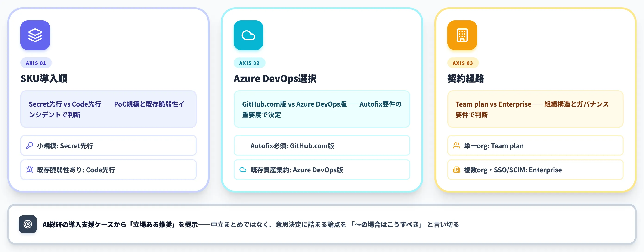Click the 契約経路 heading
The height and width of the screenshot is (252, 644).
point(465,79)
